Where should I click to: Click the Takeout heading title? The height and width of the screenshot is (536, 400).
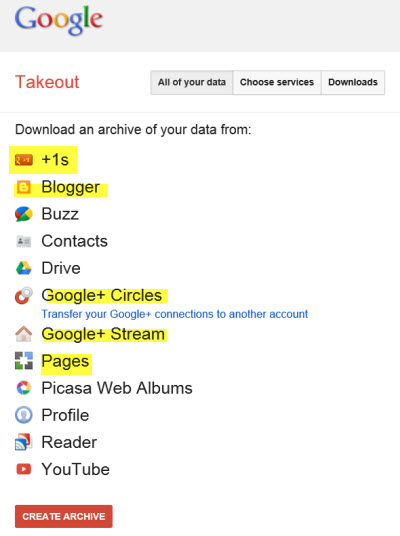[x=47, y=82]
